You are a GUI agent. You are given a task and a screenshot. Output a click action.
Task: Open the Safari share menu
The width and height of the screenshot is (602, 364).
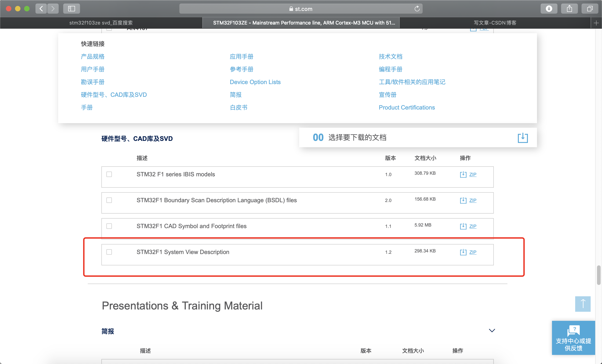coord(569,9)
